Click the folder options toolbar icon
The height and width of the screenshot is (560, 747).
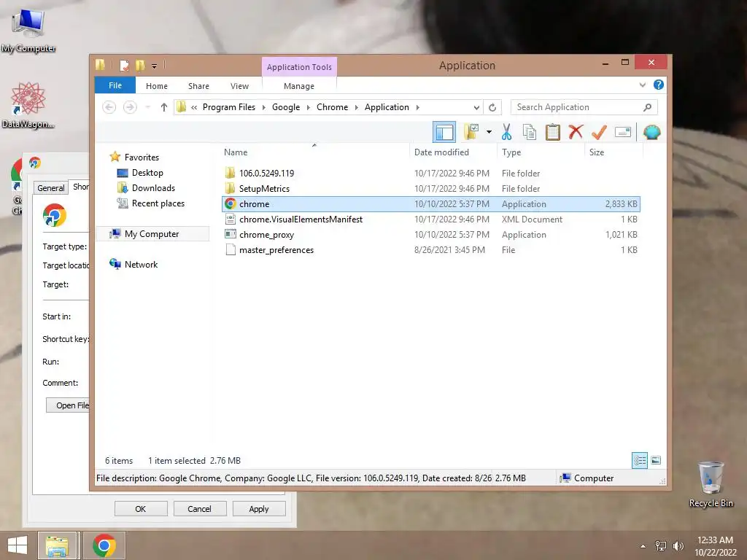coord(471,132)
